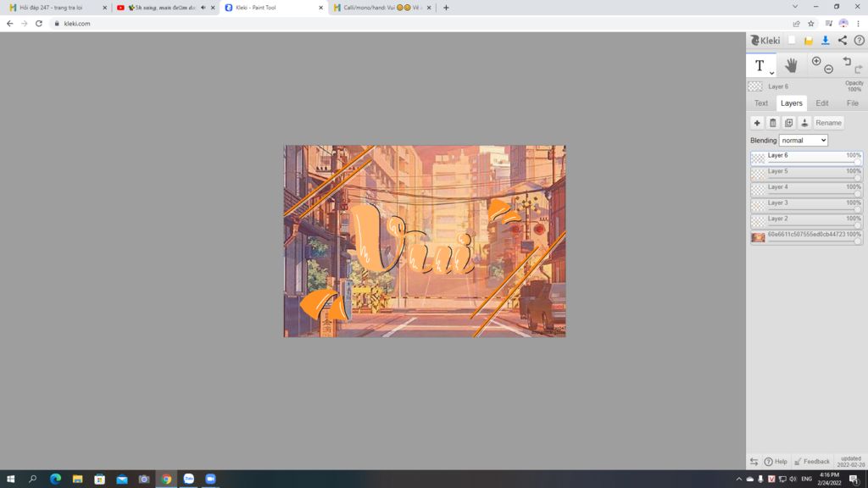Switch to the Layers tab
Screen dimensions: 868x488
(791, 103)
